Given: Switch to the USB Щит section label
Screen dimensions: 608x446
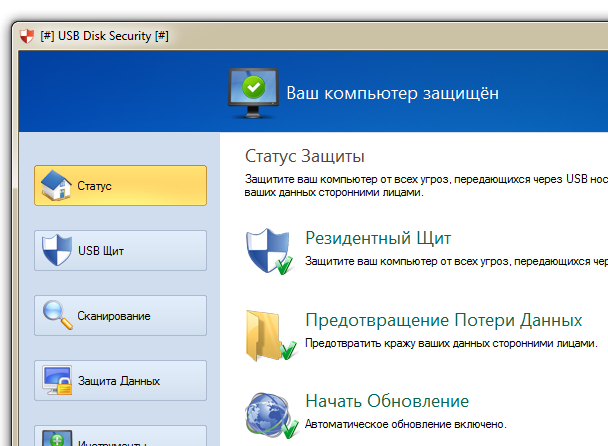Looking at the screenshot, I should [101, 251].
